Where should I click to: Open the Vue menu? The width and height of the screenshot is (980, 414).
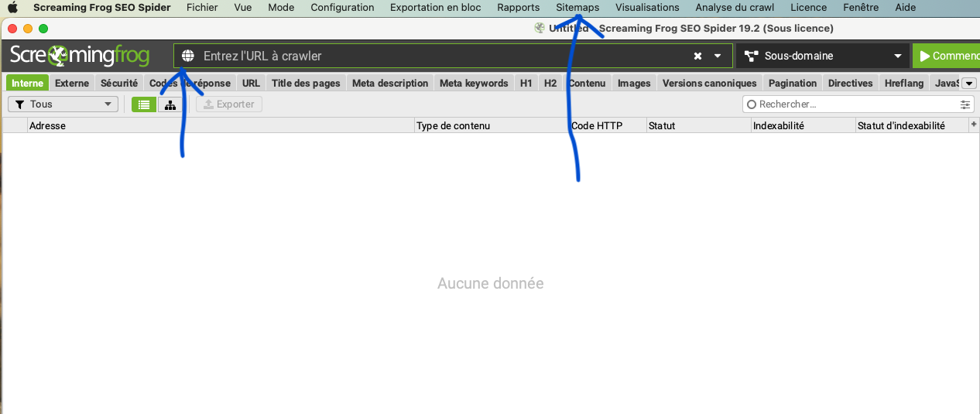[243, 7]
